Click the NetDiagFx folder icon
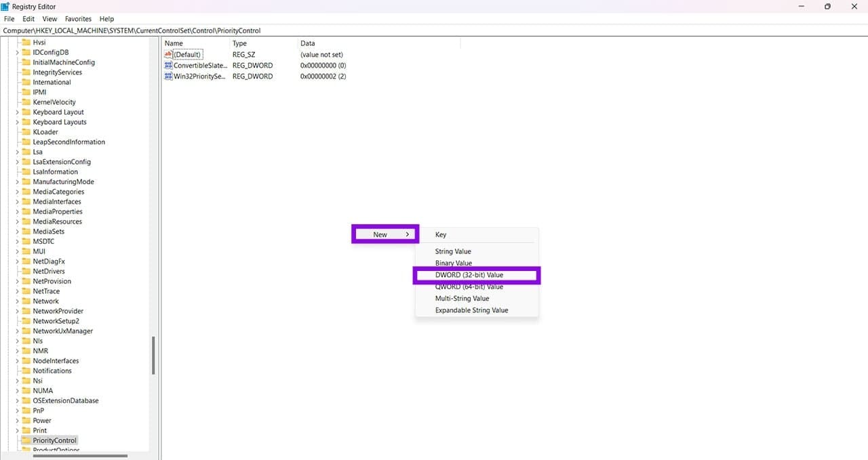 tap(26, 261)
